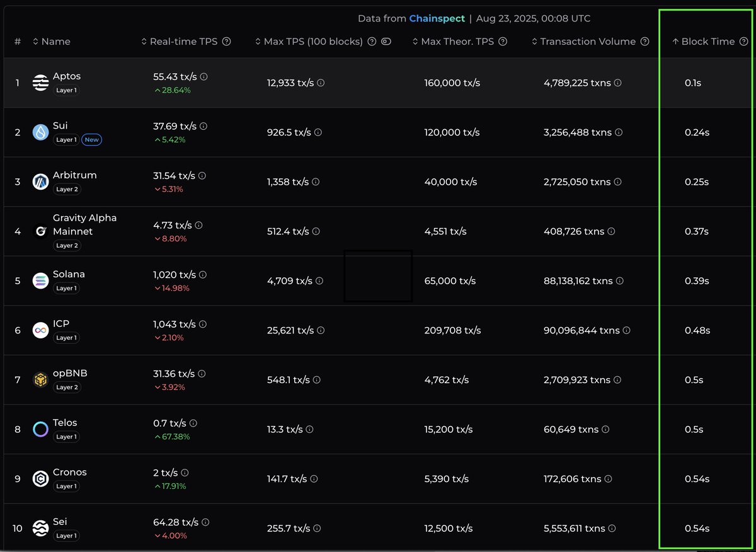Sort table by Max Theor. TPS column
756x552 pixels.
click(x=453, y=42)
